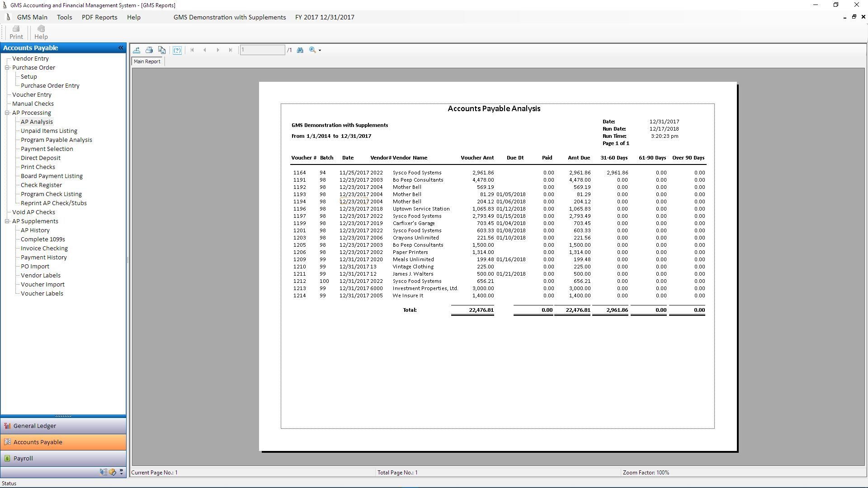Open Find Text with binoculars icon
Viewport: 868px width, 488px height.
click(300, 50)
